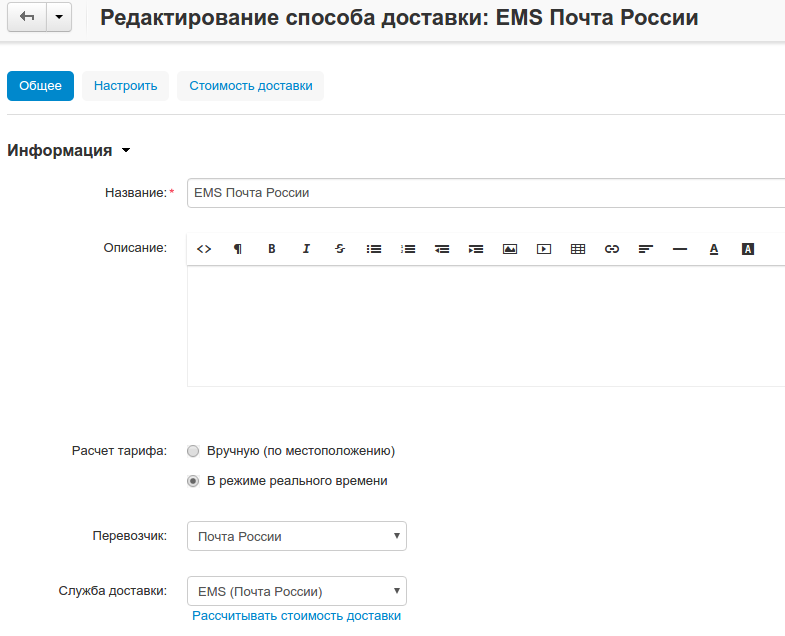Open the "Перевозчик" carrier dropdown
Image resolution: width=785 pixels, height=636 pixels.
(297, 536)
